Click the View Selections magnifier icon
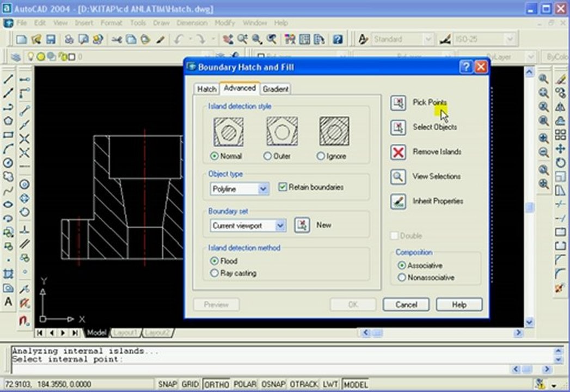The width and height of the screenshot is (570, 392). click(398, 177)
